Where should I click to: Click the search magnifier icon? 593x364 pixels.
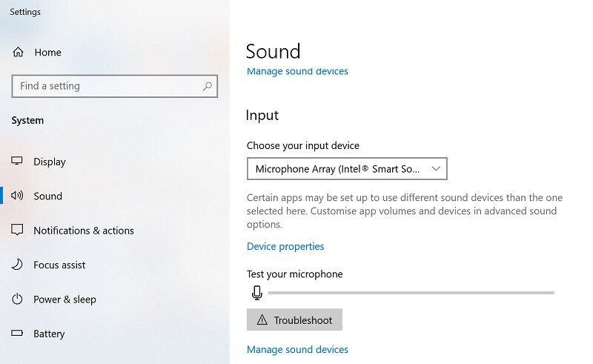point(208,86)
